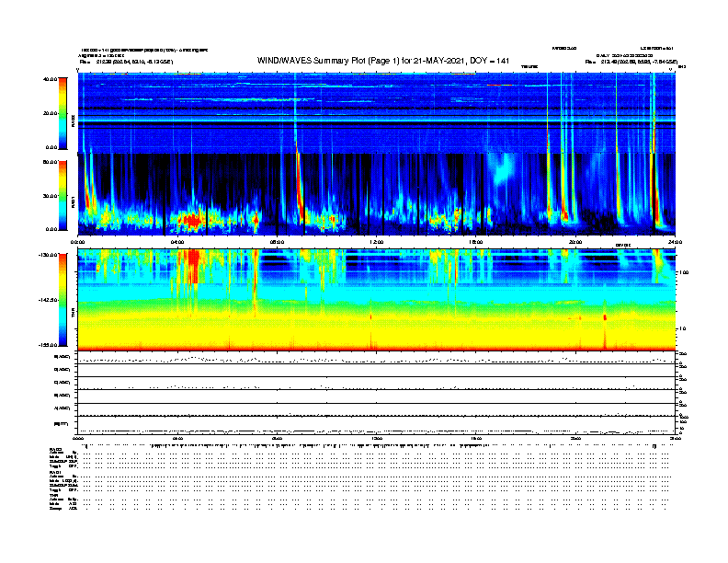Viewport: 728px width, 563px height.
Task: Click the TNR vertical axis label
Action: pos(73,314)
